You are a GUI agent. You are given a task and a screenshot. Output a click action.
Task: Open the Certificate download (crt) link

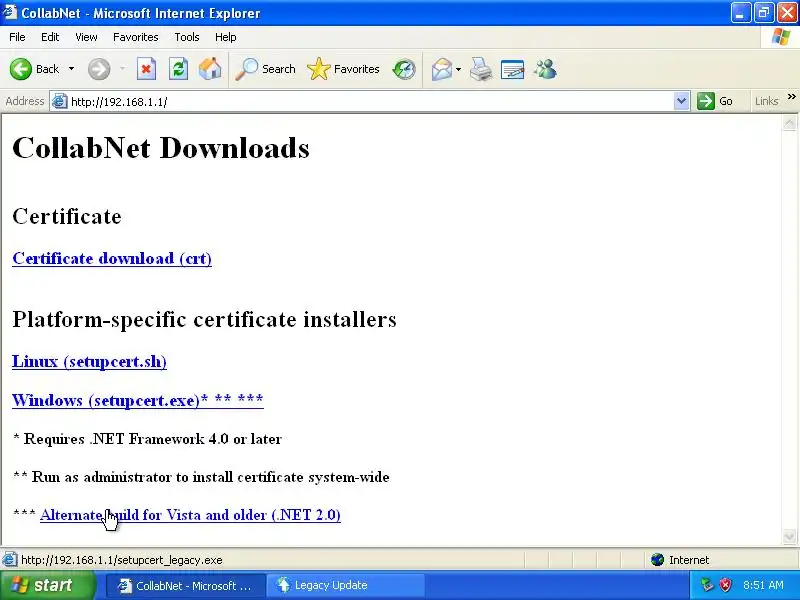(112, 259)
